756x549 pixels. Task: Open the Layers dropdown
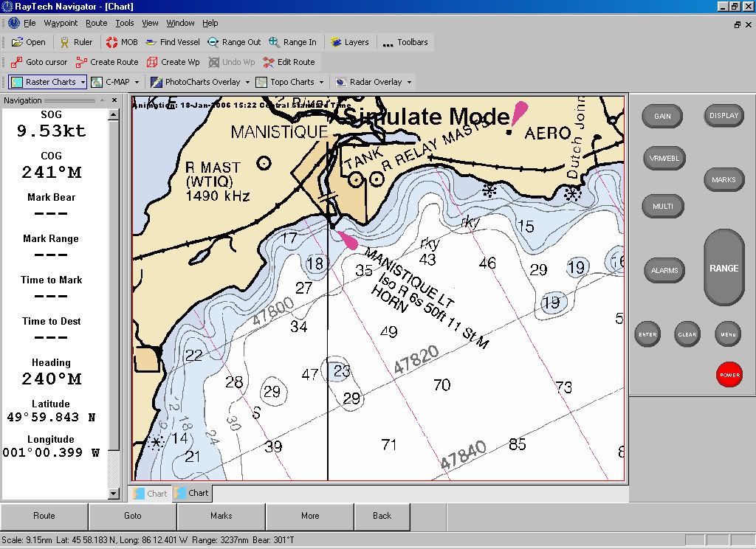click(350, 43)
